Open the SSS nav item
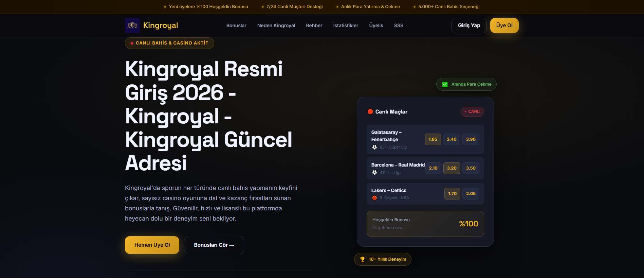This screenshot has height=278, width=644. [399, 25]
